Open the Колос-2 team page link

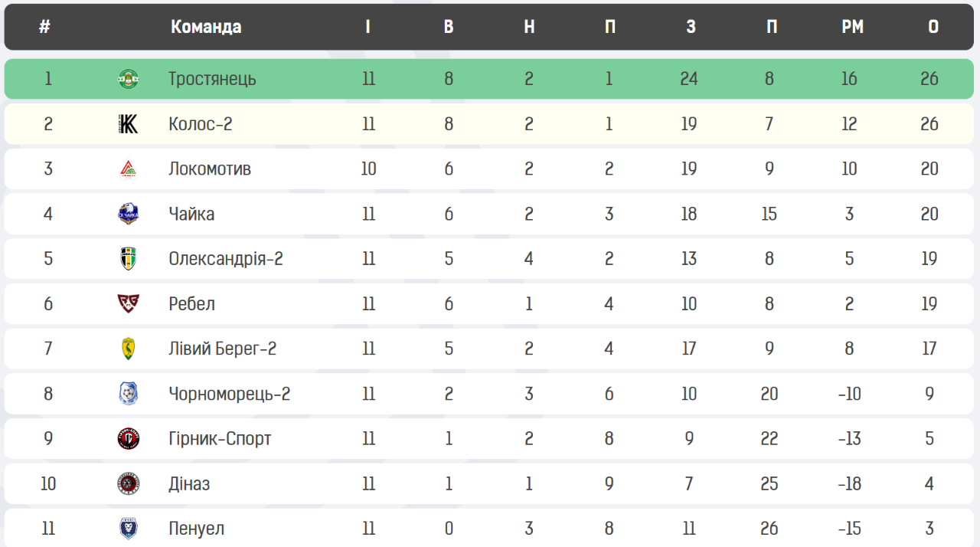coord(200,124)
